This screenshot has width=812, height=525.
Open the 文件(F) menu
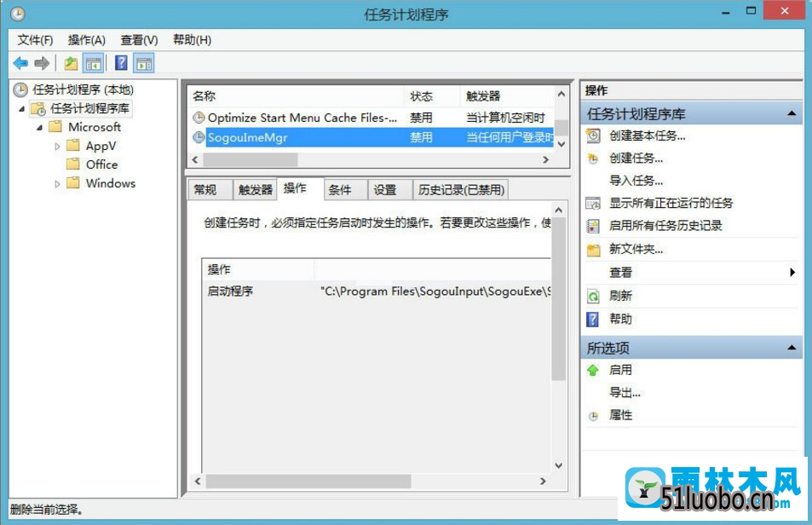pos(35,40)
